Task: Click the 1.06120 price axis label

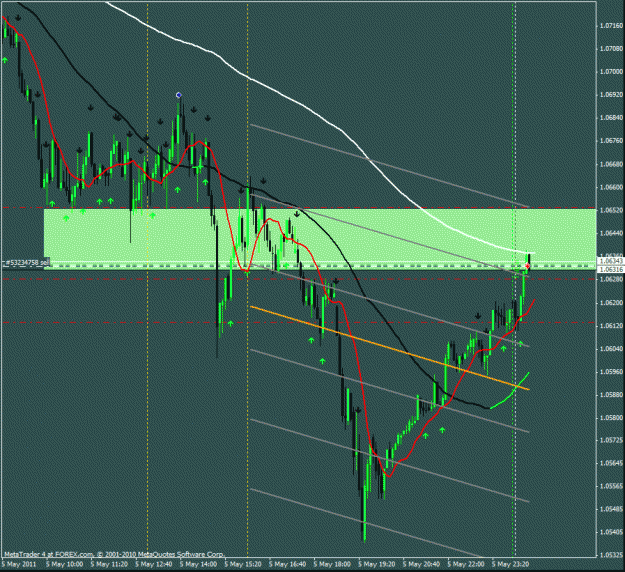Action: (611, 326)
